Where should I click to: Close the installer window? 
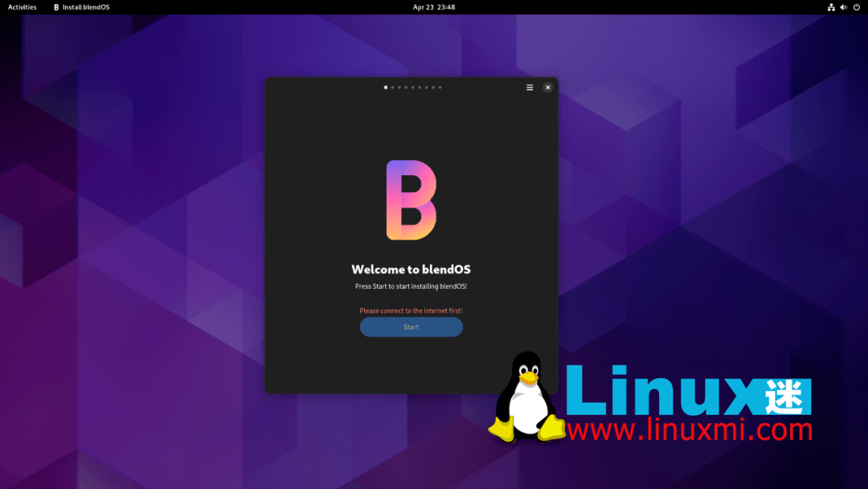click(547, 87)
